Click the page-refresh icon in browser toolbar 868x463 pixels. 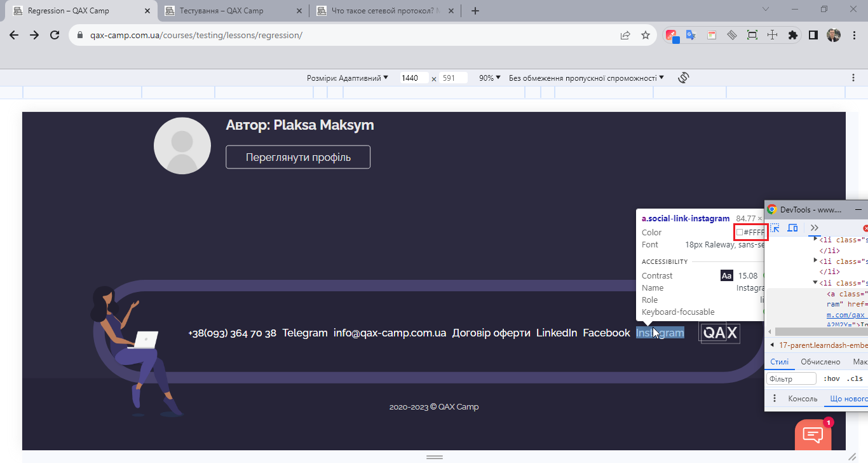pos(54,35)
